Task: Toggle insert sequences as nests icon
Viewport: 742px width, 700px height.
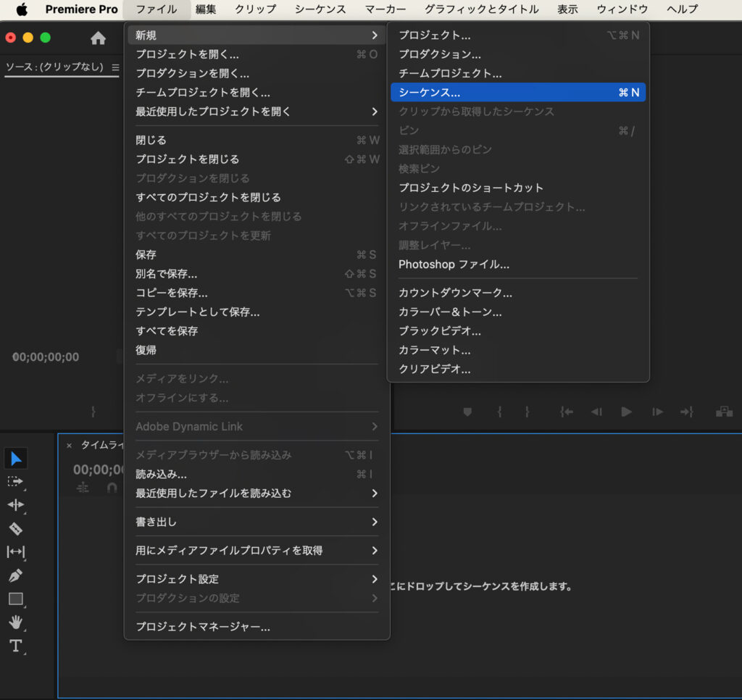Action: [83, 488]
